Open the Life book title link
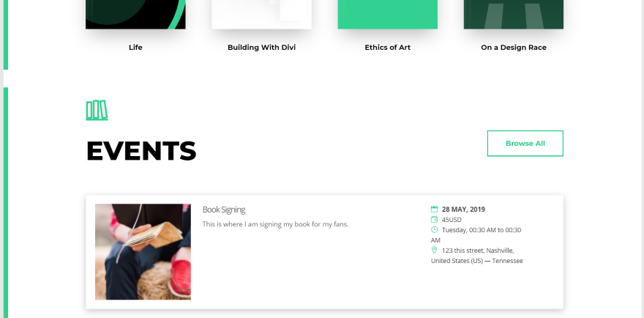This screenshot has width=644, height=318. click(x=135, y=48)
